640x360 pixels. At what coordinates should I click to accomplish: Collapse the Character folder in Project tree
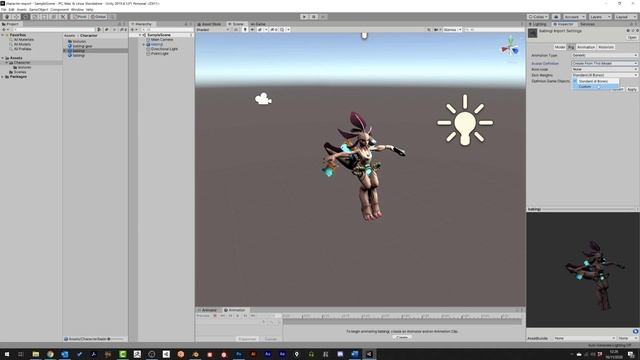pos(6,62)
